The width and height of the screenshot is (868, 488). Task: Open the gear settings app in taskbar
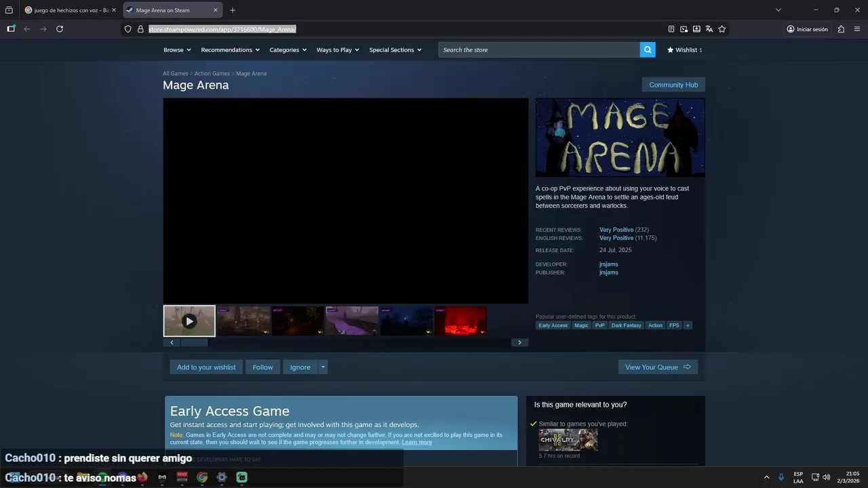[x=222, y=477]
